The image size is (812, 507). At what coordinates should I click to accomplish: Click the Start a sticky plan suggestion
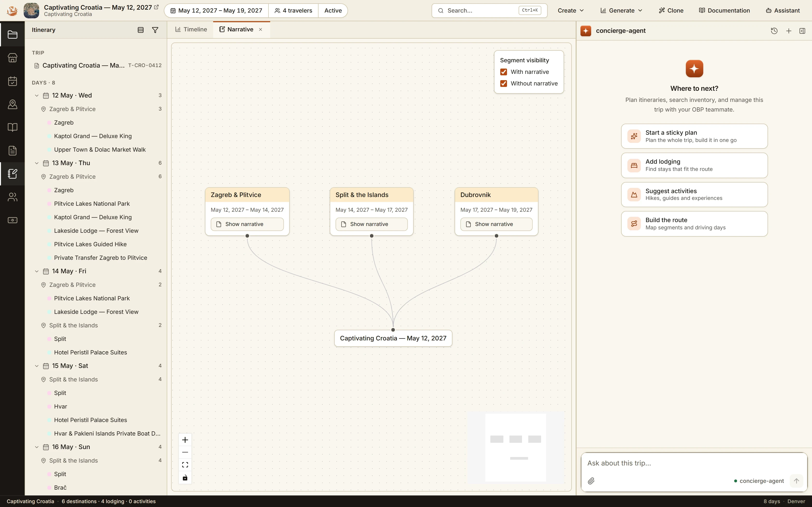point(694,136)
